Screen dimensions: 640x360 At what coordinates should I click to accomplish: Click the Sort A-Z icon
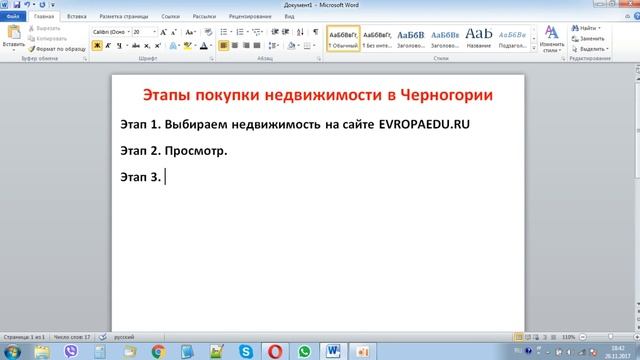point(300,32)
